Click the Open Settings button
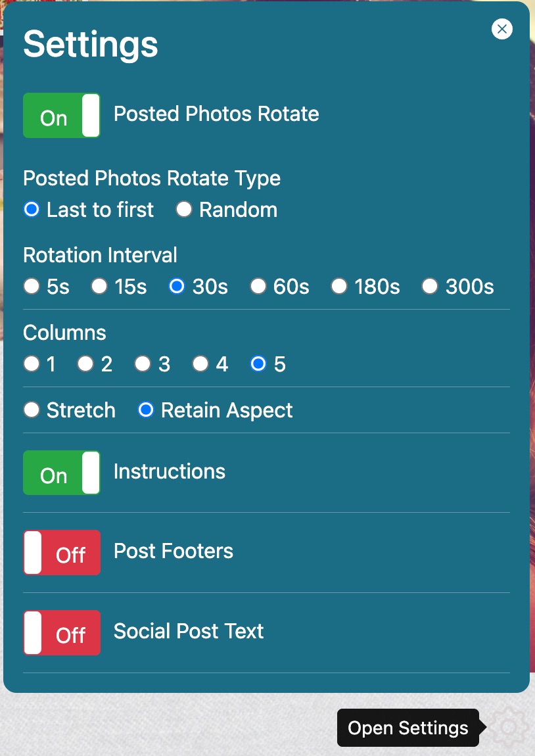The width and height of the screenshot is (535, 756). tap(407, 728)
